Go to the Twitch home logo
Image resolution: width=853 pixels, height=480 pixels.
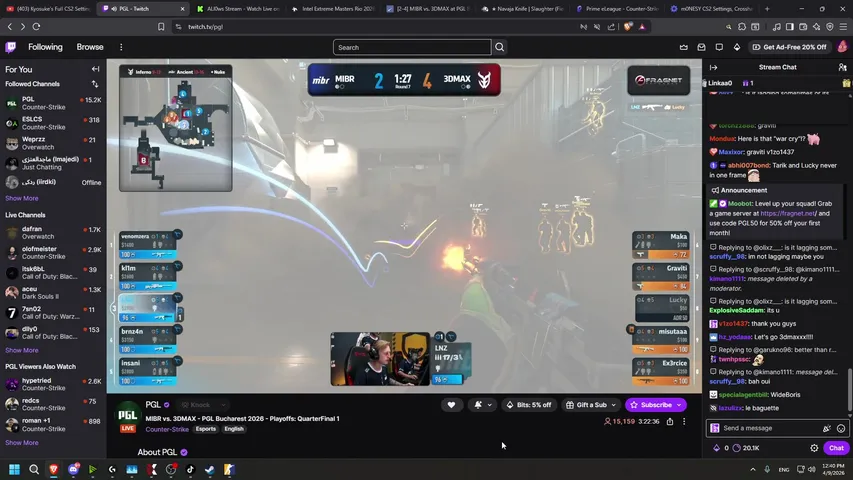10,47
